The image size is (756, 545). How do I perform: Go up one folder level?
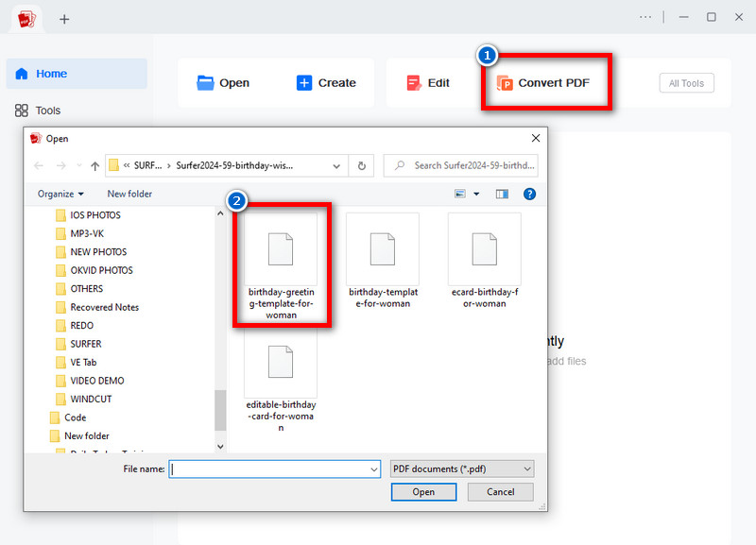coord(95,165)
